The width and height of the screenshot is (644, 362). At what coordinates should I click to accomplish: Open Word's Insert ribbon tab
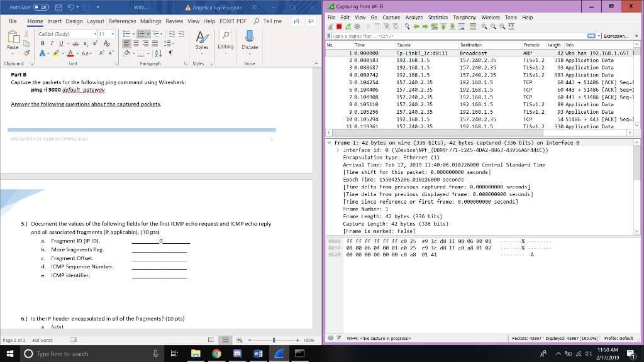[x=54, y=21]
